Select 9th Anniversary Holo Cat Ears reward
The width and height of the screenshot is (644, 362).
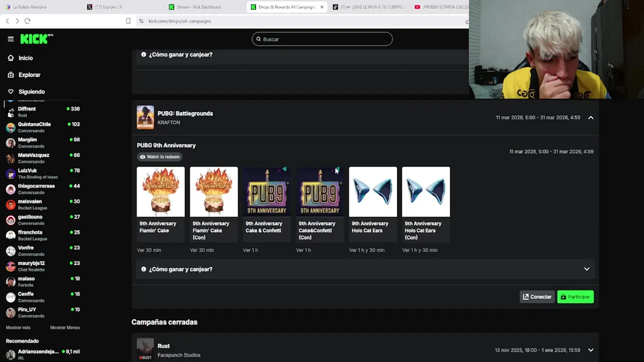[373, 205]
